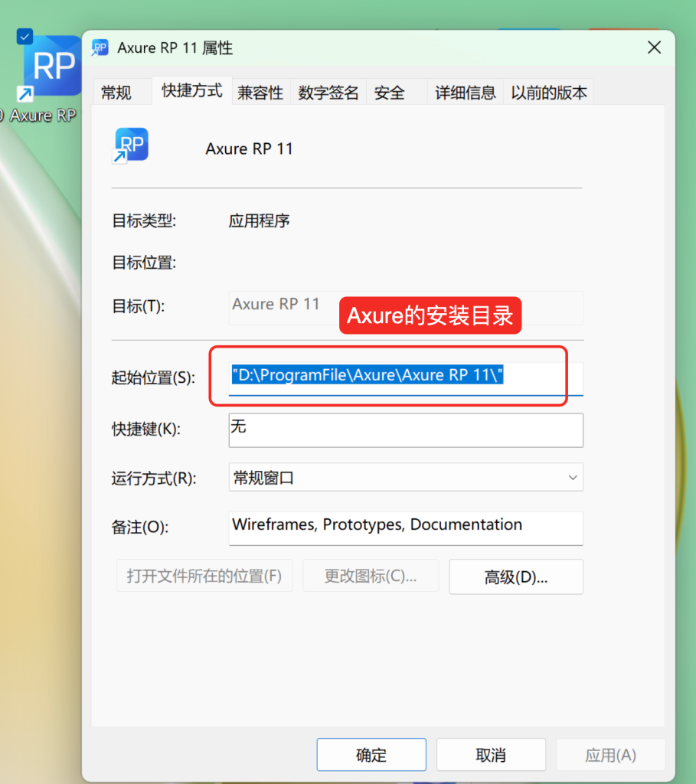Click the 目标 text field
The height and width of the screenshot is (784, 696).
406,305
